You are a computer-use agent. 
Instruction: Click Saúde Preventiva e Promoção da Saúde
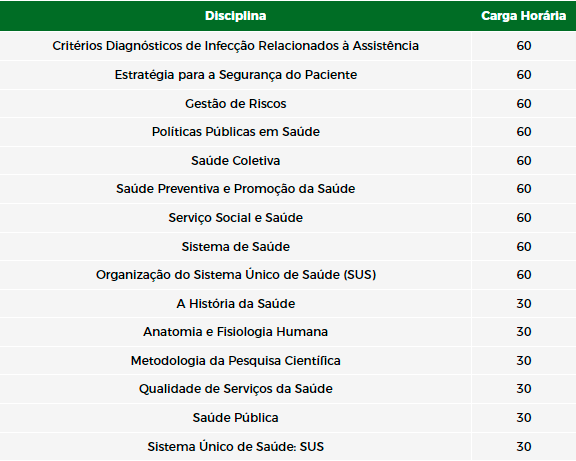pos(235,189)
